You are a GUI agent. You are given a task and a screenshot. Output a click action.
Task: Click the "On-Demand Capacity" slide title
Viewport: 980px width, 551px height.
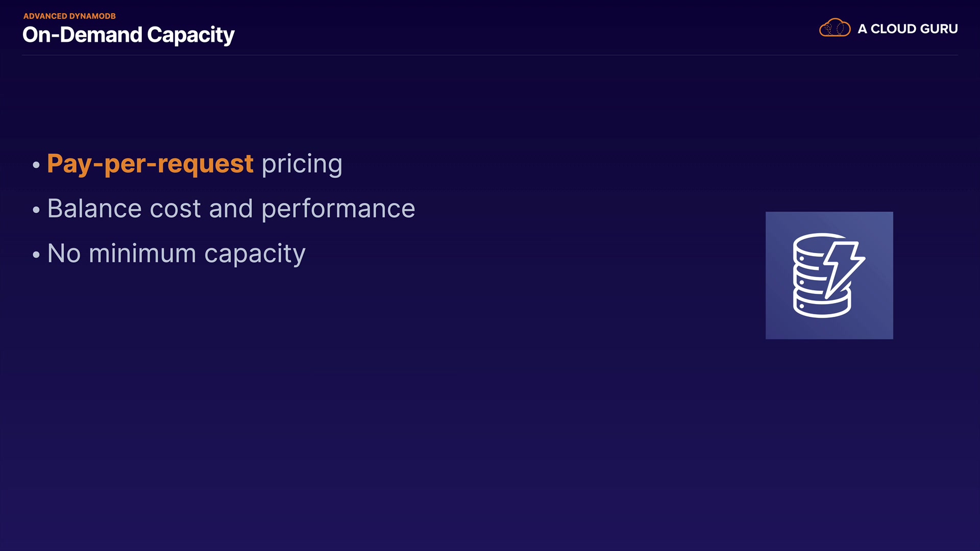tap(128, 35)
